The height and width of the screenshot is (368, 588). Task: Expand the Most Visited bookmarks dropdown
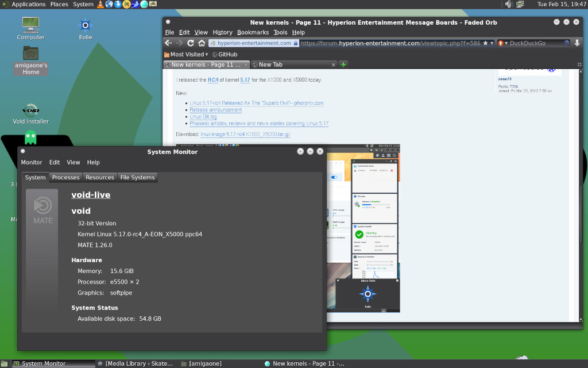186,55
